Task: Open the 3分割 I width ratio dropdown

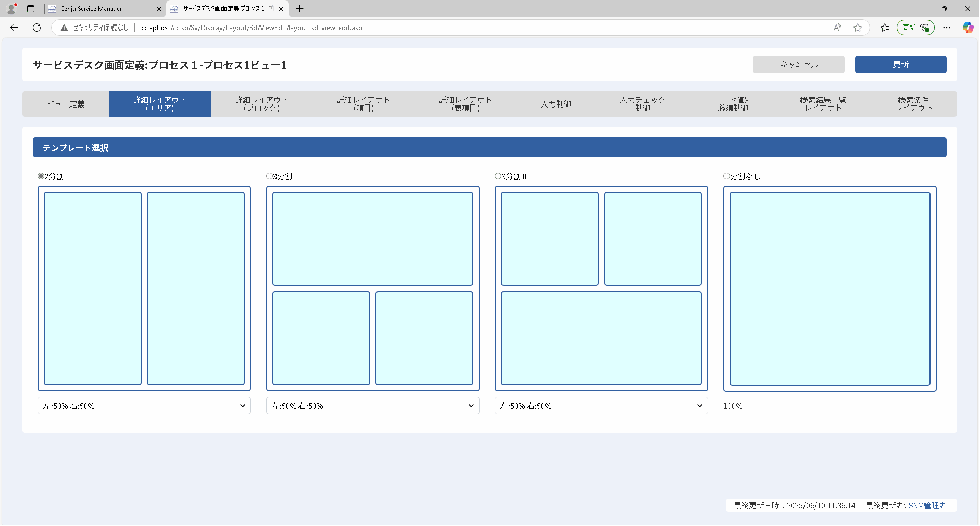Action: (373, 406)
